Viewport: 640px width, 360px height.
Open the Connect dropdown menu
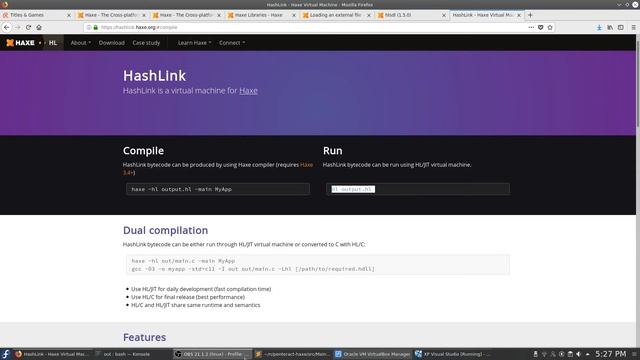point(232,42)
